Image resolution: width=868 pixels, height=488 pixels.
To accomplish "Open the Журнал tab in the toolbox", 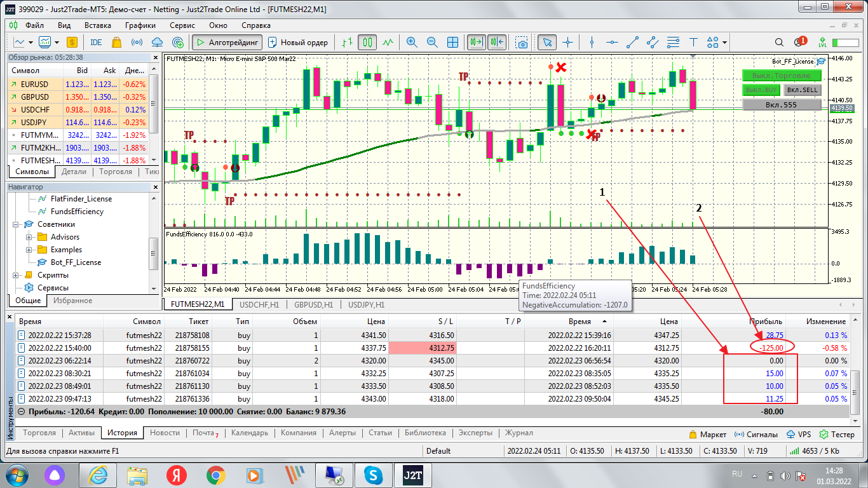I will click(519, 433).
